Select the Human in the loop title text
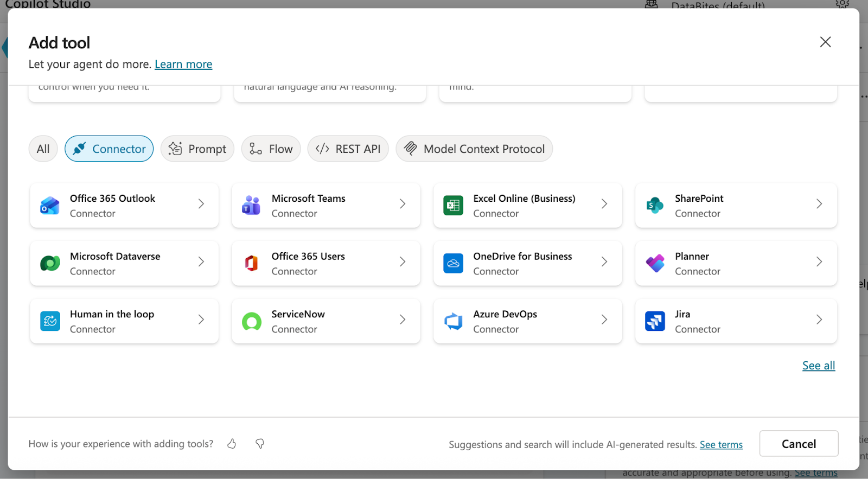Viewport: 868px width, 479px height. [112, 314]
